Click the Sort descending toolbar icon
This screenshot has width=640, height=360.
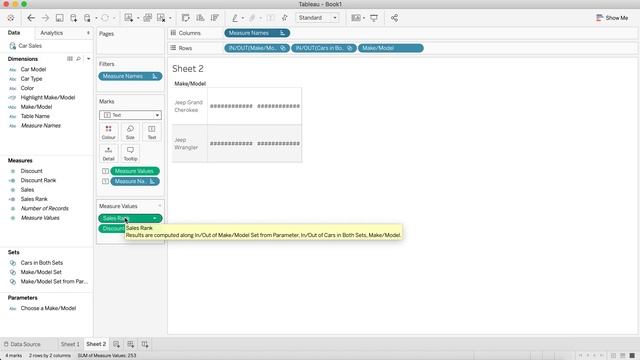[214, 18]
